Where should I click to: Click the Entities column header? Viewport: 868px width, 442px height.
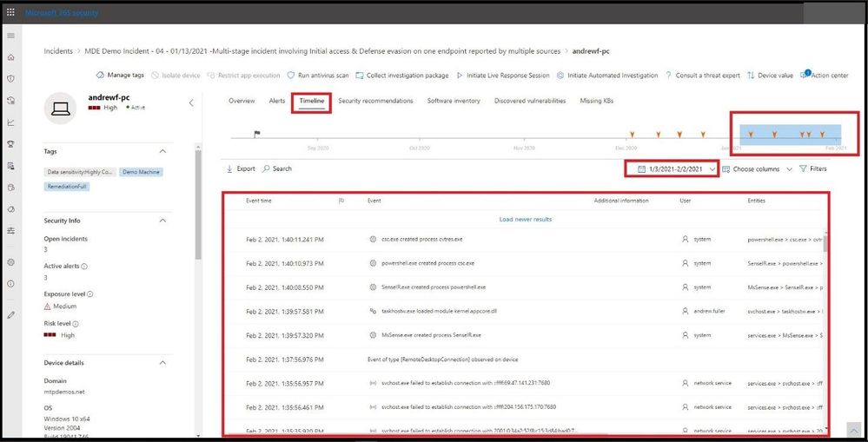coord(756,201)
